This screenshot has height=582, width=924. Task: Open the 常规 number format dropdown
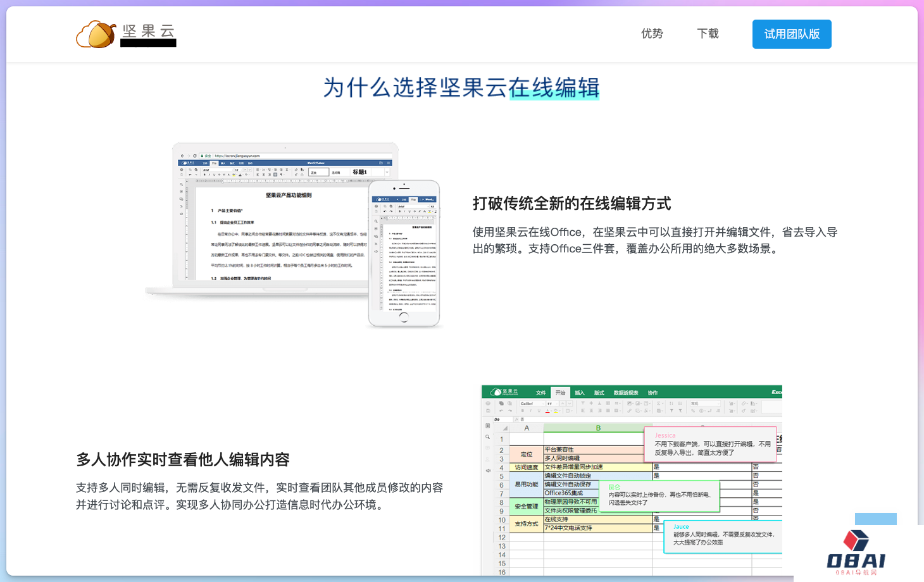(704, 403)
